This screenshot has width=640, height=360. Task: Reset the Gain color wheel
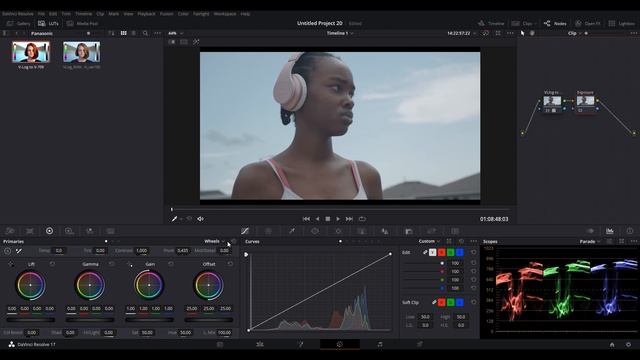click(x=171, y=264)
